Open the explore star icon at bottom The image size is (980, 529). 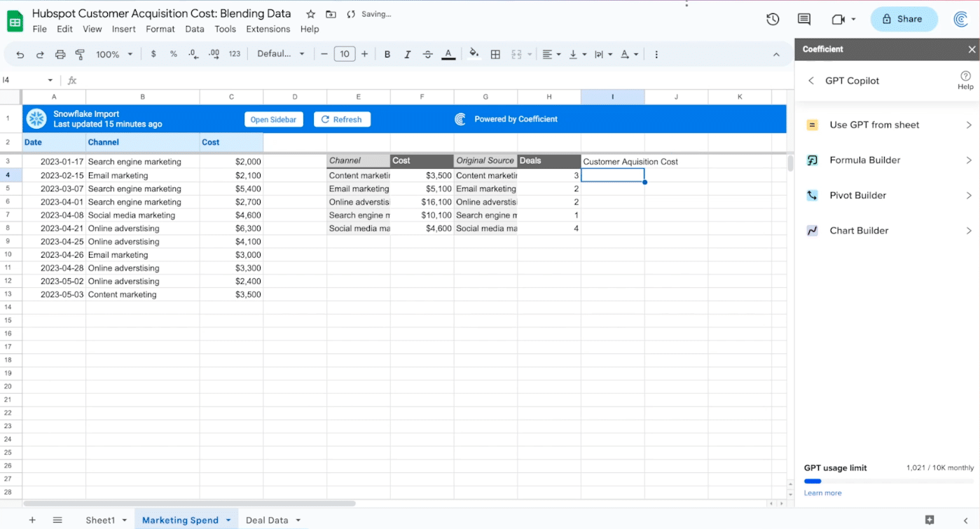pos(930,520)
